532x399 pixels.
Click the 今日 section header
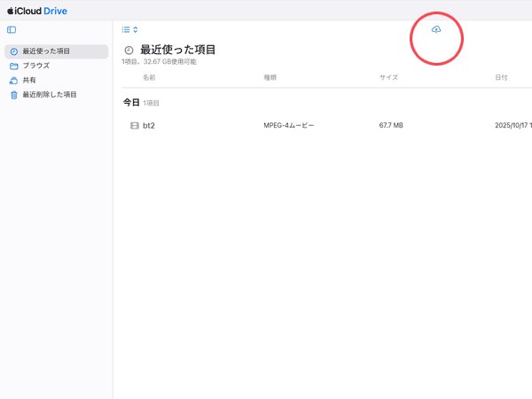[x=130, y=103]
